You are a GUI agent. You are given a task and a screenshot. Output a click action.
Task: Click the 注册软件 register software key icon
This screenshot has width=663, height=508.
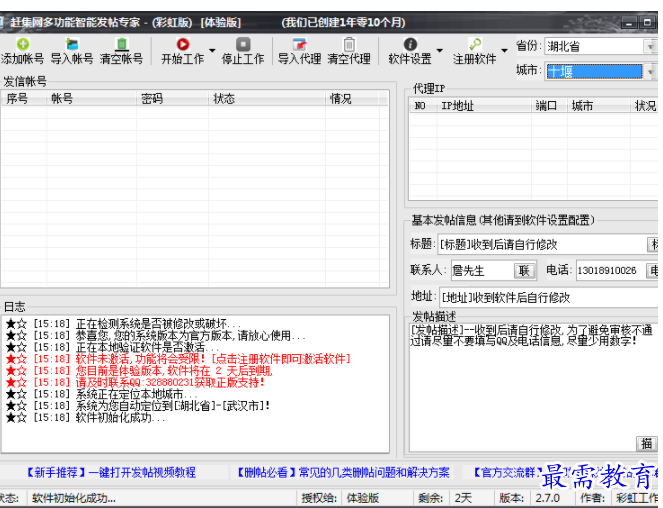(474, 44)
